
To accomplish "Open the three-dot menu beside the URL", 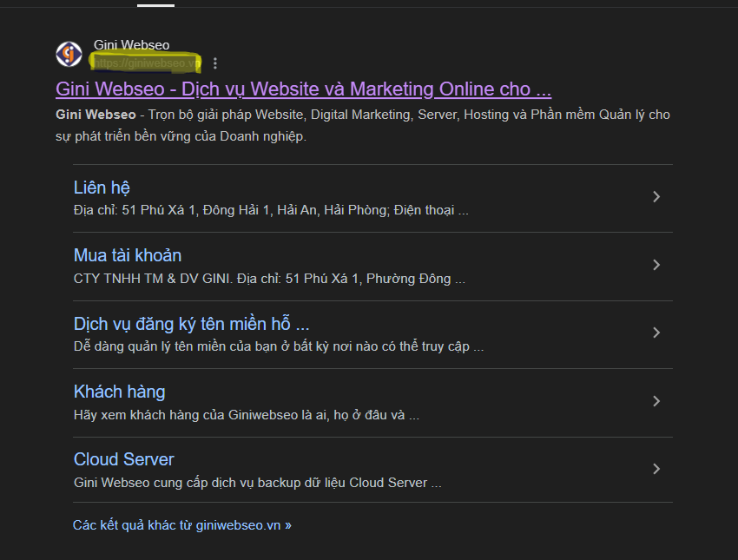I will click(x=215, y=63).
